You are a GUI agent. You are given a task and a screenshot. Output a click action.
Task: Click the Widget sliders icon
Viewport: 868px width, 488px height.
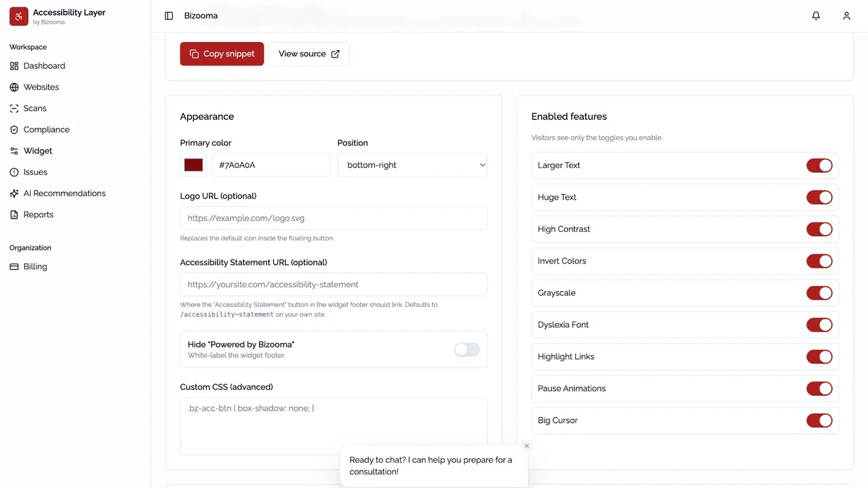14,151
